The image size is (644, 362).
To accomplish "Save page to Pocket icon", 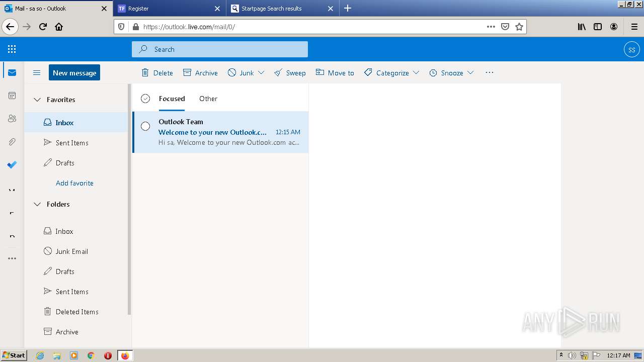I will [505, 27].
